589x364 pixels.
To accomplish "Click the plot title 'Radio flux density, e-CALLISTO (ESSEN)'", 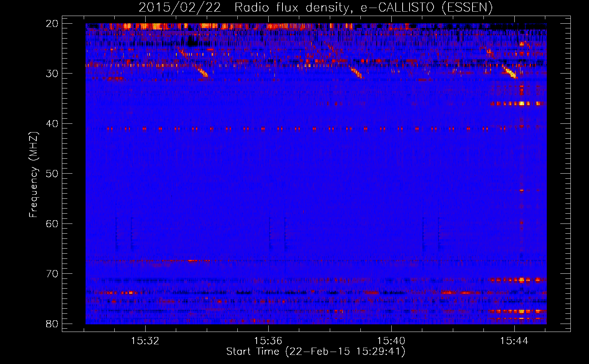I will pos(363,8).
